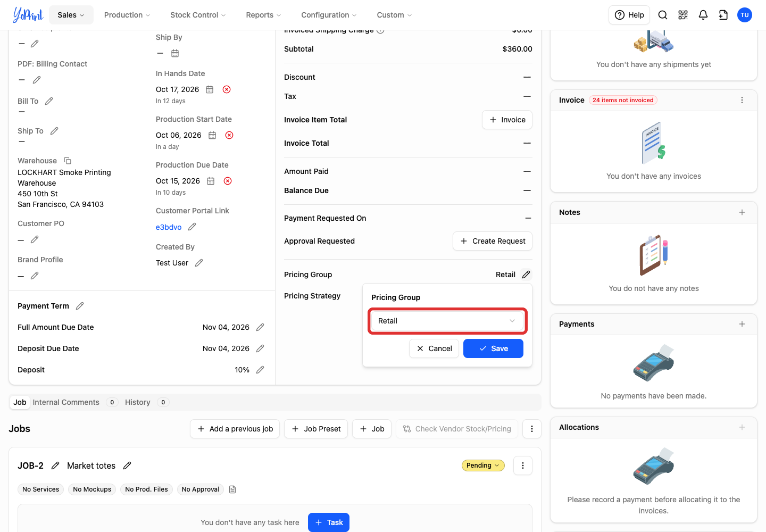Open Jobs section more options menu
The width and height of the screenshot is (766, 532).
tap(532, 429)
